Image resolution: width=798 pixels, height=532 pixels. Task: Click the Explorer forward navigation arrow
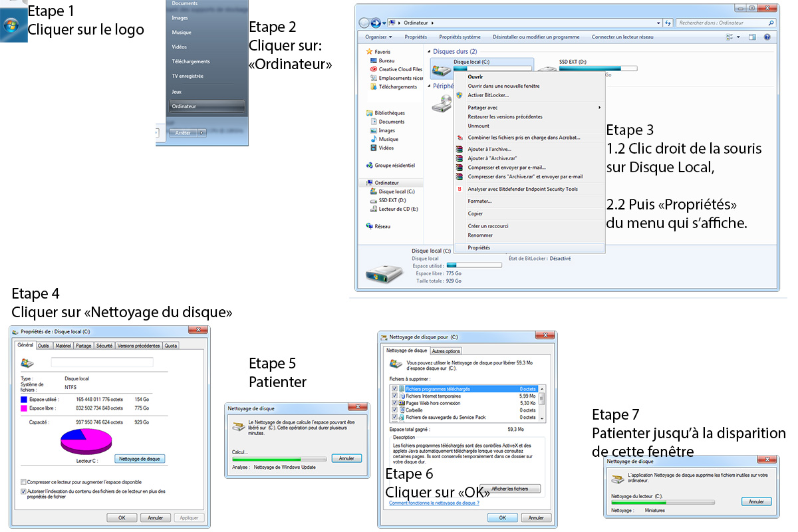(376, 23)
